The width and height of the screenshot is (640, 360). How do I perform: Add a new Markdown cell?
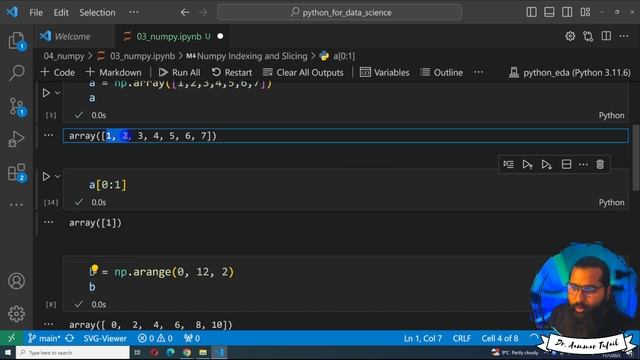coord(113,72)
